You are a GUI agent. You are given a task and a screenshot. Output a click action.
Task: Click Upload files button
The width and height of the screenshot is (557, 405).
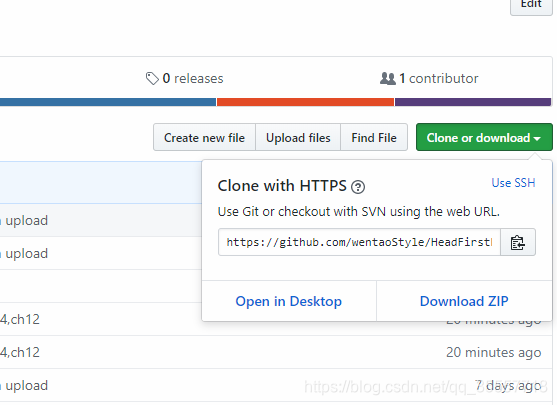[x=298, y=137]
